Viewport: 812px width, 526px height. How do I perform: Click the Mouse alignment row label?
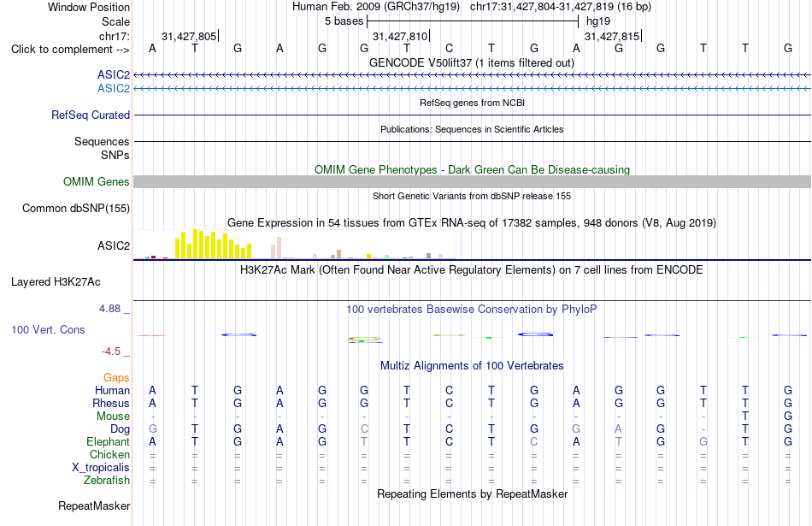coord(113,417)
